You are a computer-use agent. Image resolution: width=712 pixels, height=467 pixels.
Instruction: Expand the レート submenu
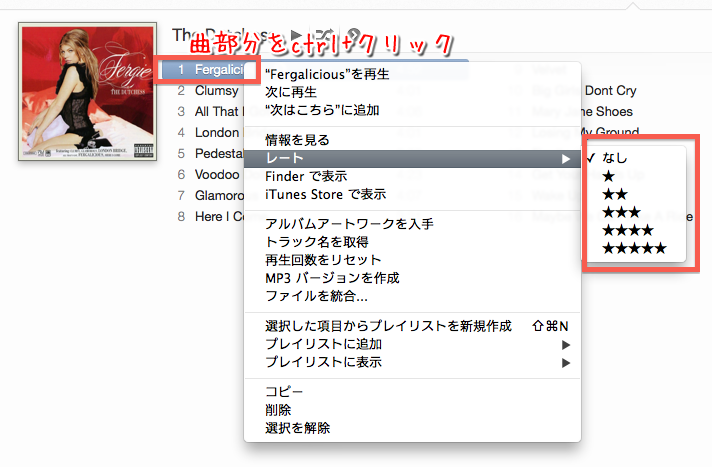[x=412, y=159]
